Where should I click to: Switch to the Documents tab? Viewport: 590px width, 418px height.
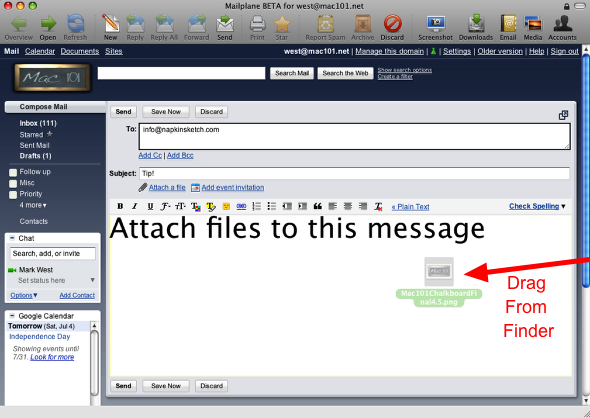[80, 51]
